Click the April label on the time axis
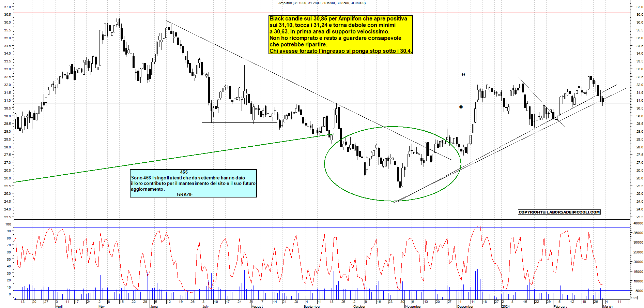Image resolution: width=644 pixels, height=308 pixels. 59,306
